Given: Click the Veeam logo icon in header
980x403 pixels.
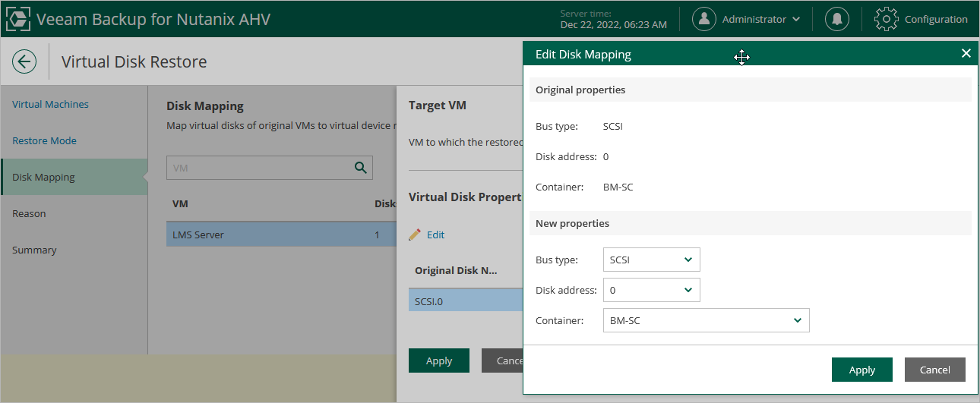Looking at the screenshot, I should (18, 19).
